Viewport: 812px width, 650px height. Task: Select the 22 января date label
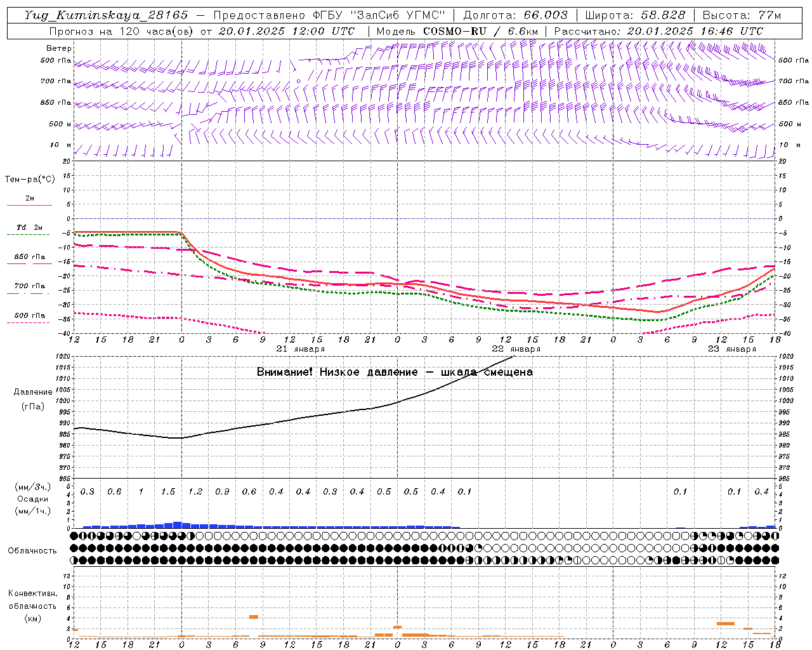[x=516, y=349]
